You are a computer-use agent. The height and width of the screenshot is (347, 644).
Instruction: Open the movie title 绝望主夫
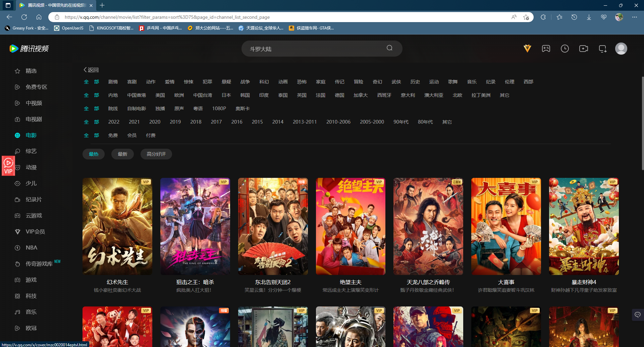click(351, 282)
